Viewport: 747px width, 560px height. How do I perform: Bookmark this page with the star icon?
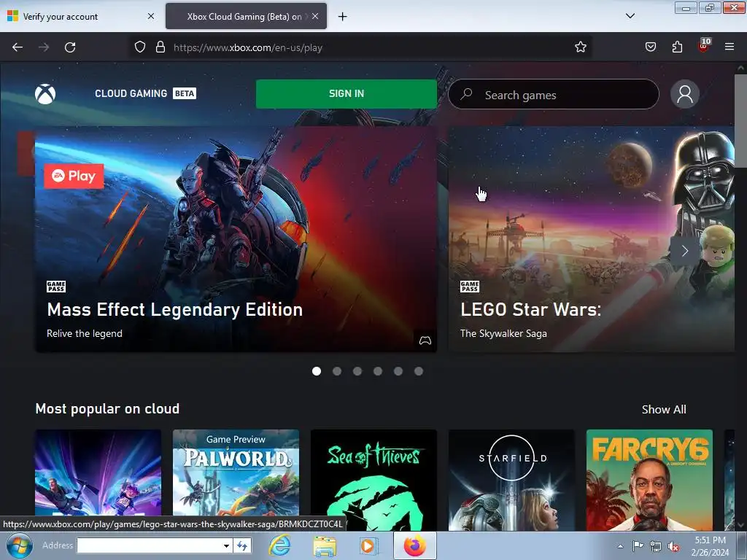click(x=580, y=47)
